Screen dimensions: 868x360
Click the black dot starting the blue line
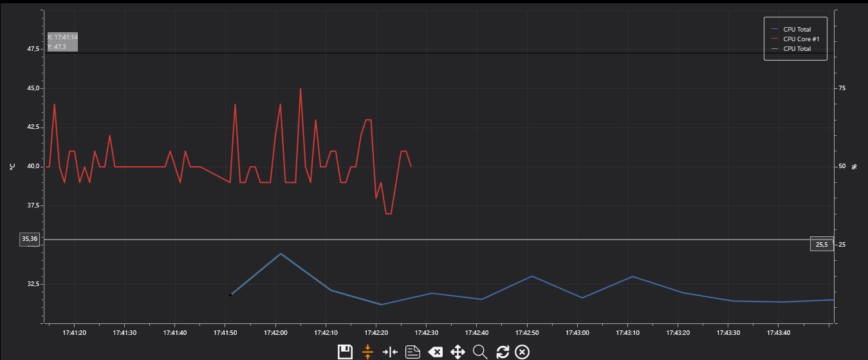[230, 295]
